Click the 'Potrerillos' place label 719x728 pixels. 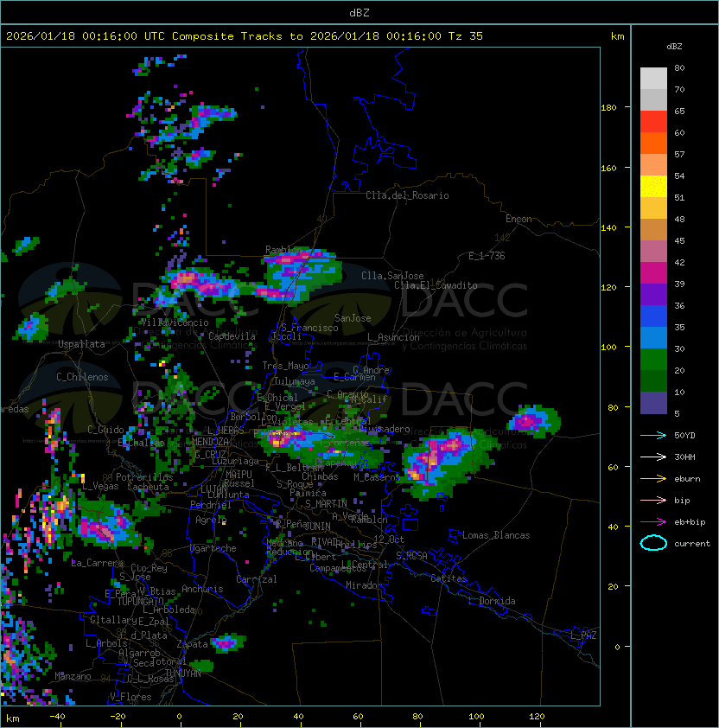[144, 477]
